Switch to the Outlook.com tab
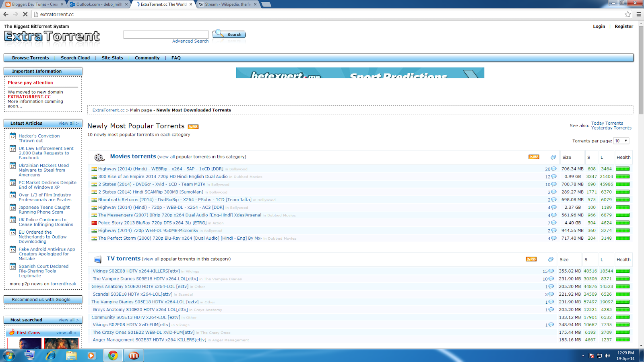 99,4
